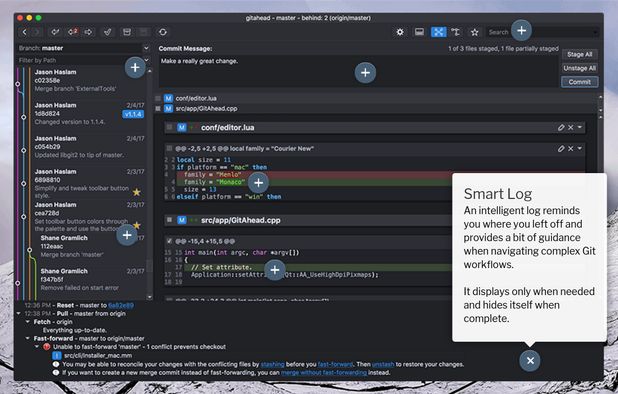
Task: Click the 'unstash' link
Action: tap(383, 364)
